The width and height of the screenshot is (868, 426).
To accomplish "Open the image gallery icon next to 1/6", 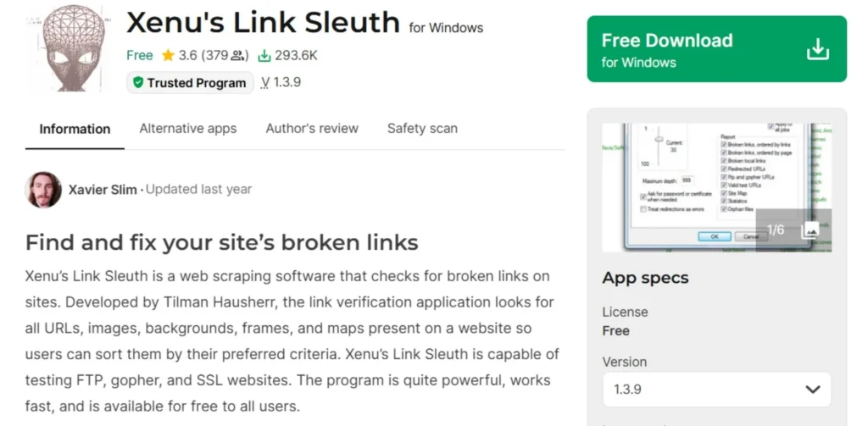I will click(810, 230).
